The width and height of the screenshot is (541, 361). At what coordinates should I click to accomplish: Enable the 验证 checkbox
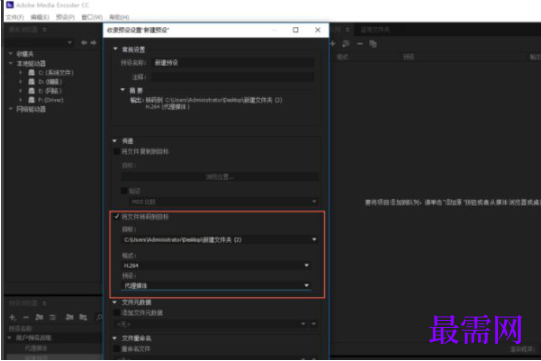pos(124,191)
